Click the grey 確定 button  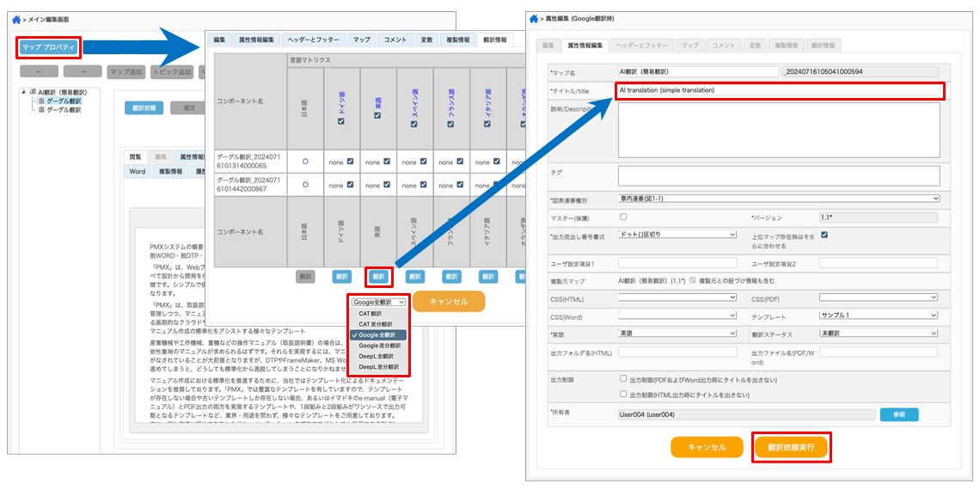[189, 107]
